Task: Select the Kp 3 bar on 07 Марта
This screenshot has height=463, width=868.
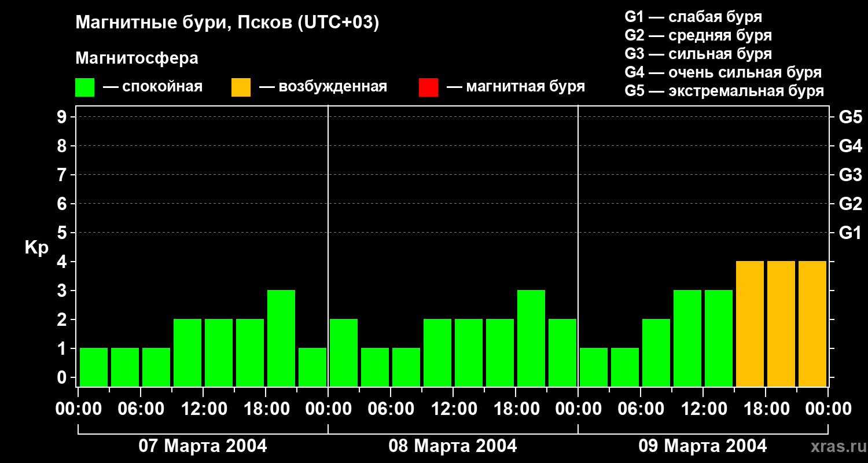Action: coord(281,338)
